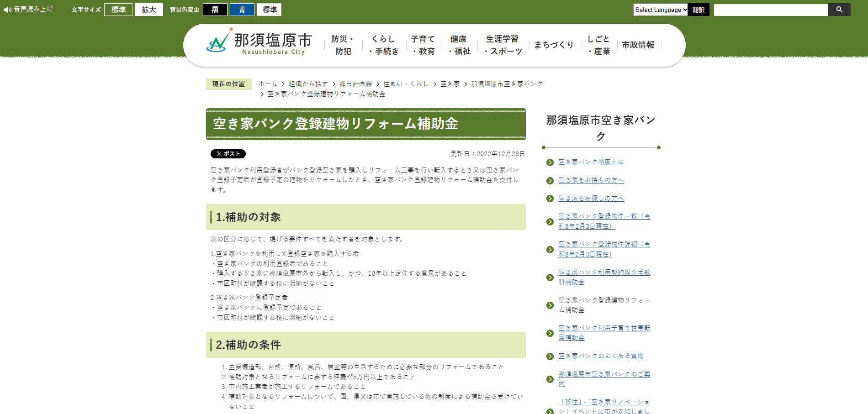Click the 翻訳 translate button

[699, 10]
